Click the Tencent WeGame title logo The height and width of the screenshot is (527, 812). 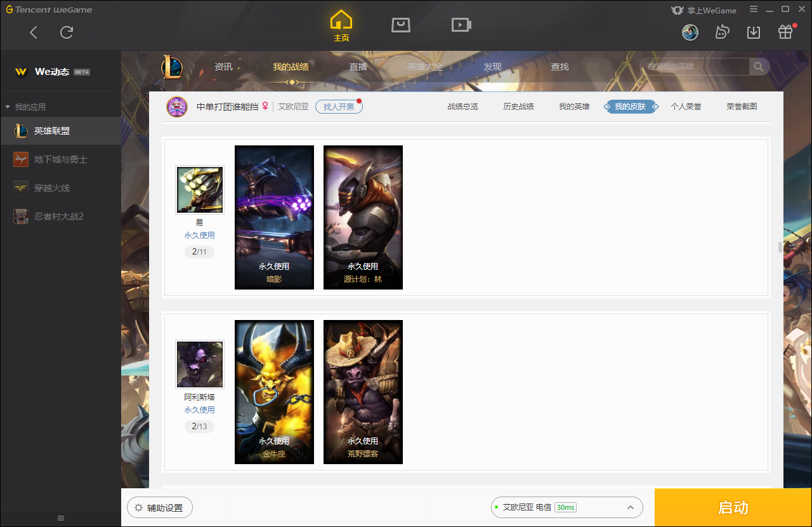point(49,10)
